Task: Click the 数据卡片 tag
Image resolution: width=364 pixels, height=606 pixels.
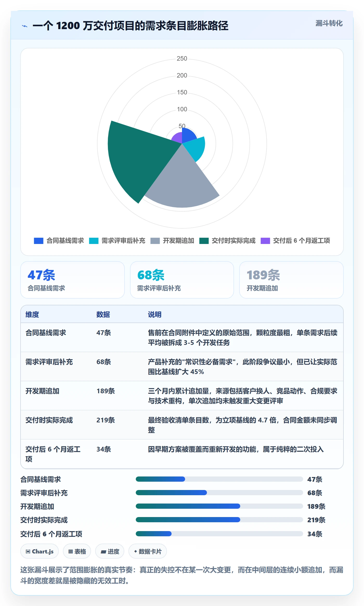Action: (x=148, y=551)
